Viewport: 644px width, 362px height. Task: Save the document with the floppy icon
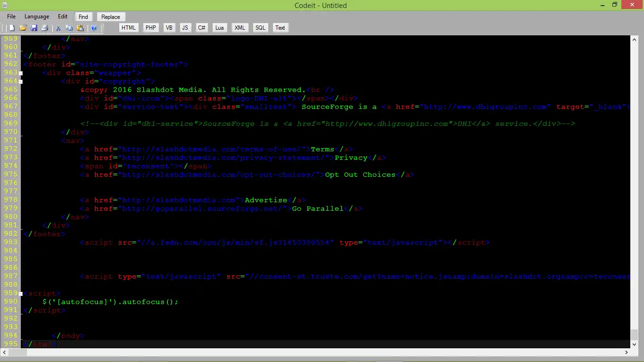(x=34, y=28)
